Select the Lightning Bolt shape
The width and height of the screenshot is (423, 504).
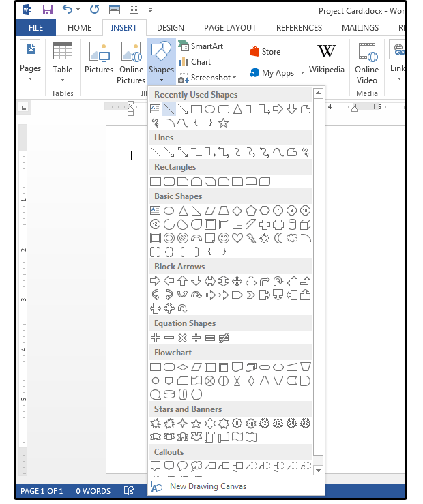(250, 238)
